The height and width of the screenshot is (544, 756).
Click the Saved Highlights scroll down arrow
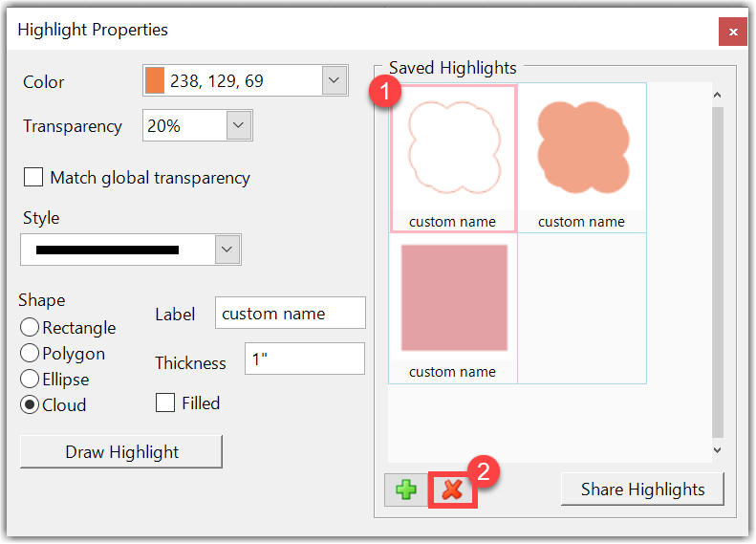click(718, 450)
